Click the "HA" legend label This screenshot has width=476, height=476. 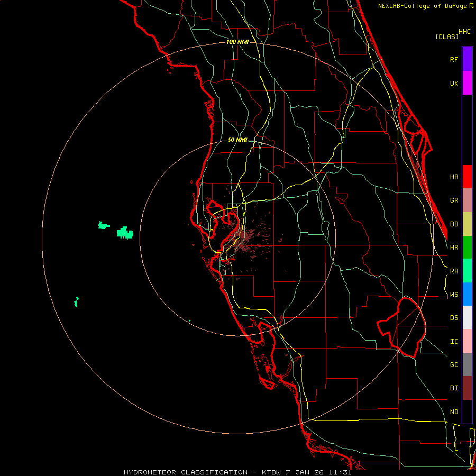coord(454,177)
